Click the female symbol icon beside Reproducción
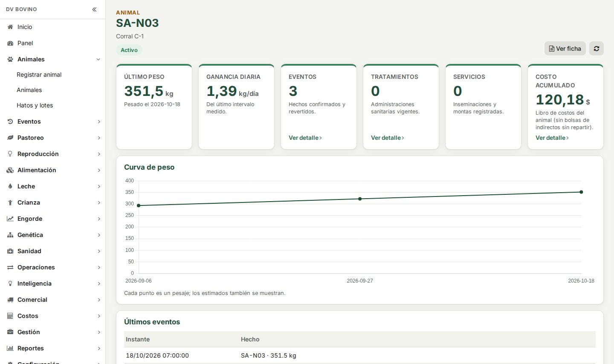614x364 pixels. 10,154
